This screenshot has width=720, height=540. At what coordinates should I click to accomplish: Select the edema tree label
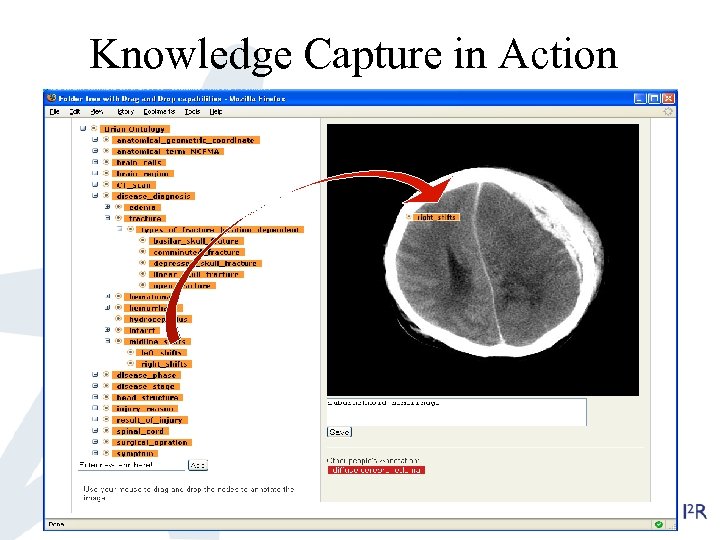(142, 207)
